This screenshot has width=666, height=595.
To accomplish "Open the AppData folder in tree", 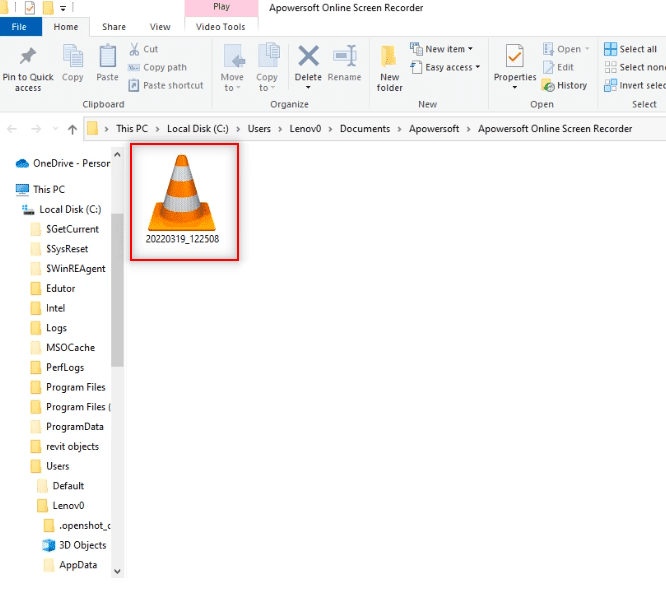I will tap(71, 565).
